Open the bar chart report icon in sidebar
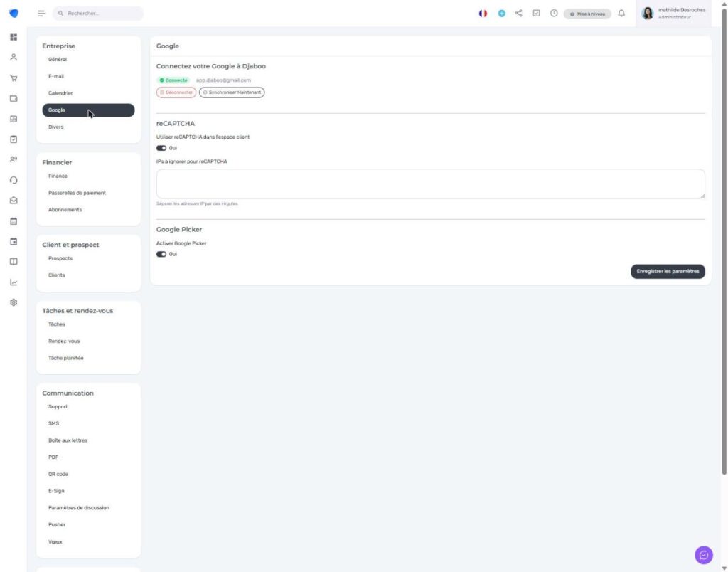This screenshot has height=572, width=728. coord(14,119)
